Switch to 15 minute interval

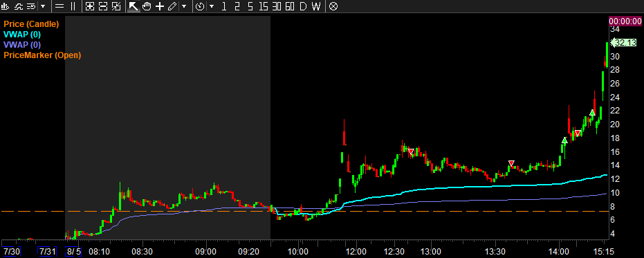click(264, 6)
